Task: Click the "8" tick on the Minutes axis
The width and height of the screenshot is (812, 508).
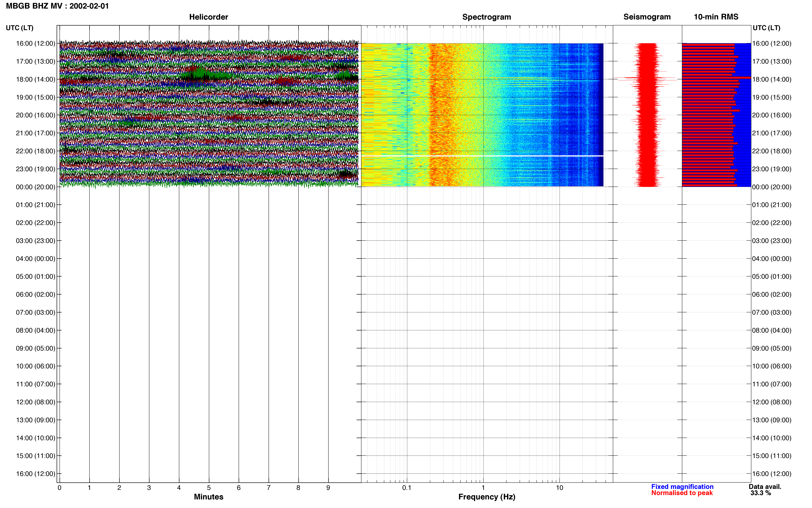Action: point(298,487)
